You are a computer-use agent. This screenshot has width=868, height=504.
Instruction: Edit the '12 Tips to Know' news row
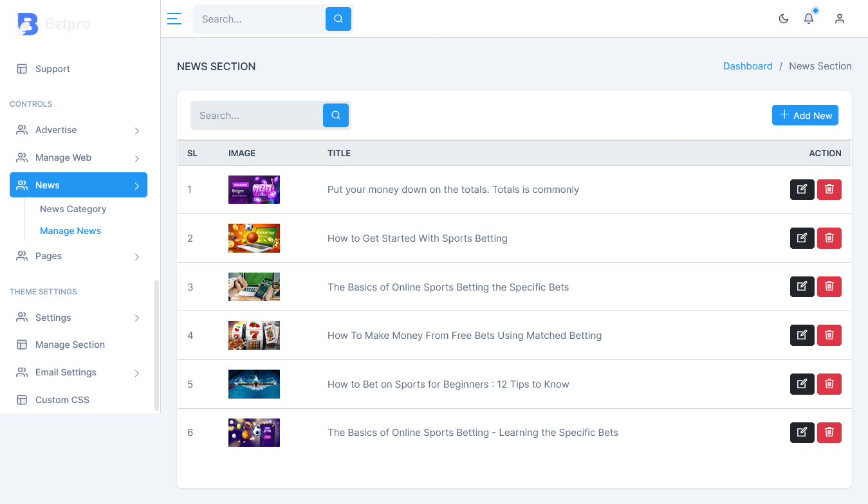802,384
